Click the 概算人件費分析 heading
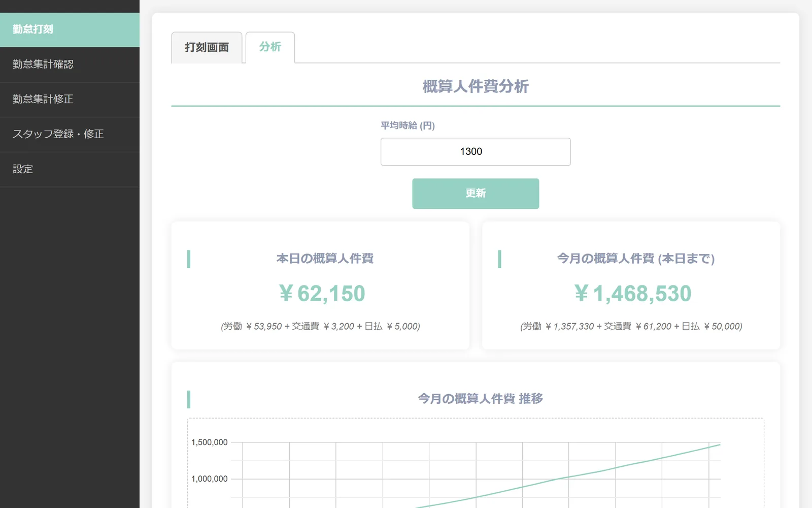Screen dimensions: 812x508 (x=476, y=86)
